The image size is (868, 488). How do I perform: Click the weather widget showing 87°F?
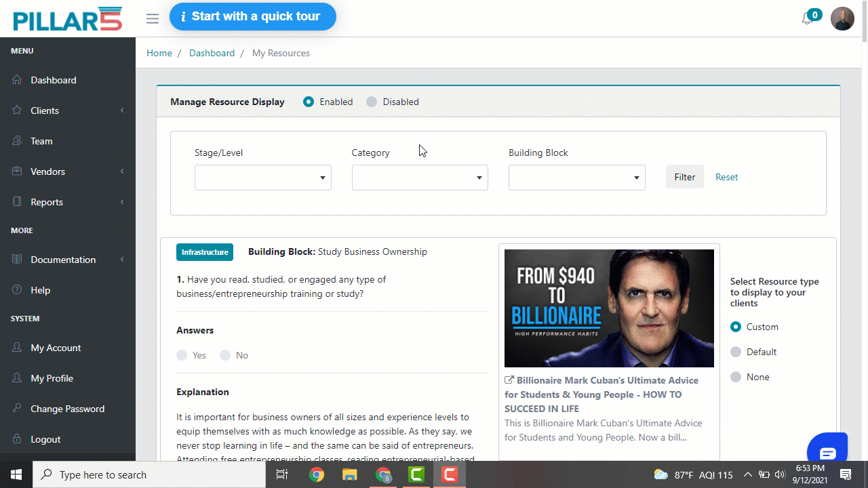tap(693, 474)
